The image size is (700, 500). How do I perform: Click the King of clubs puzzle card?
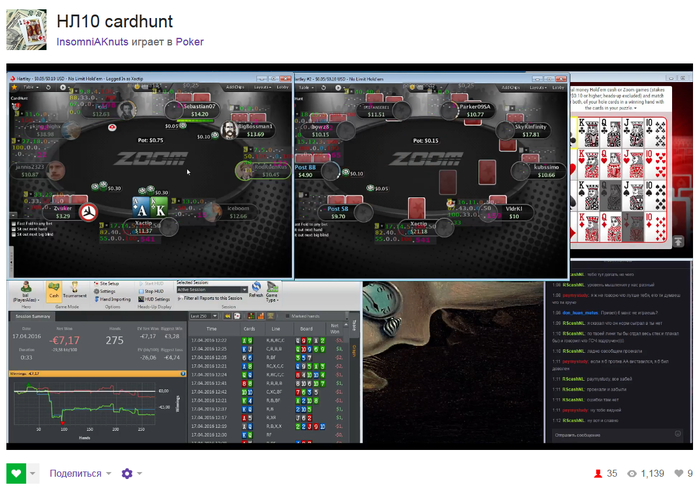[x=589, y=133]
